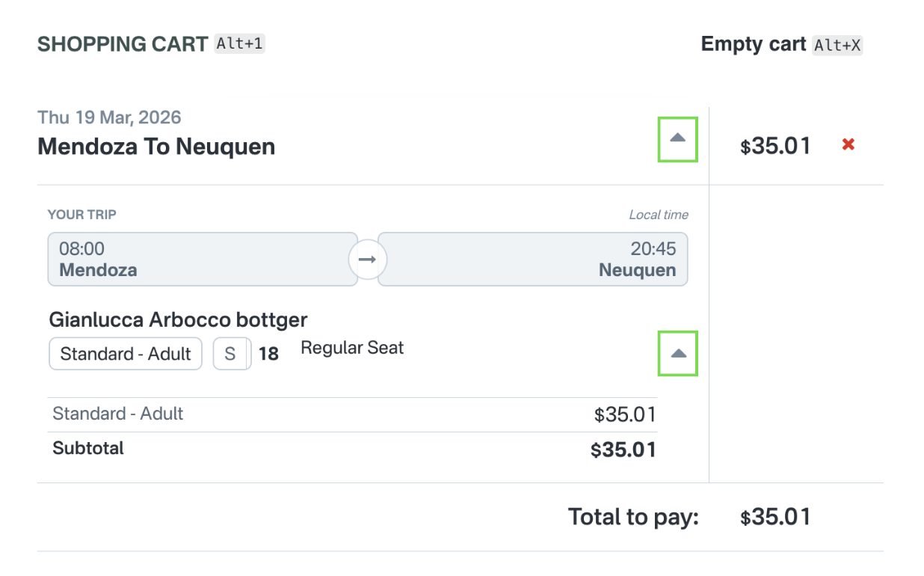
Task: Click the 20:45 Neuquen arrival box
Action: (x=532, y=260)
